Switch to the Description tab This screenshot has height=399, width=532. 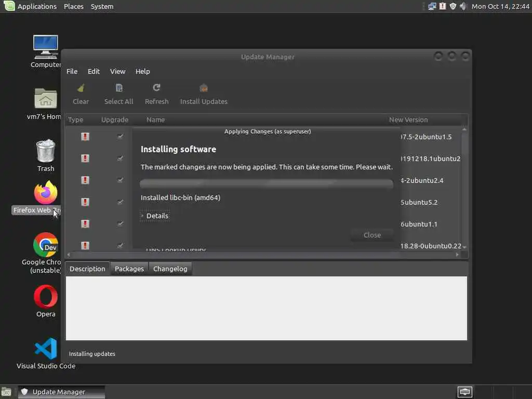tap(87, 269)
